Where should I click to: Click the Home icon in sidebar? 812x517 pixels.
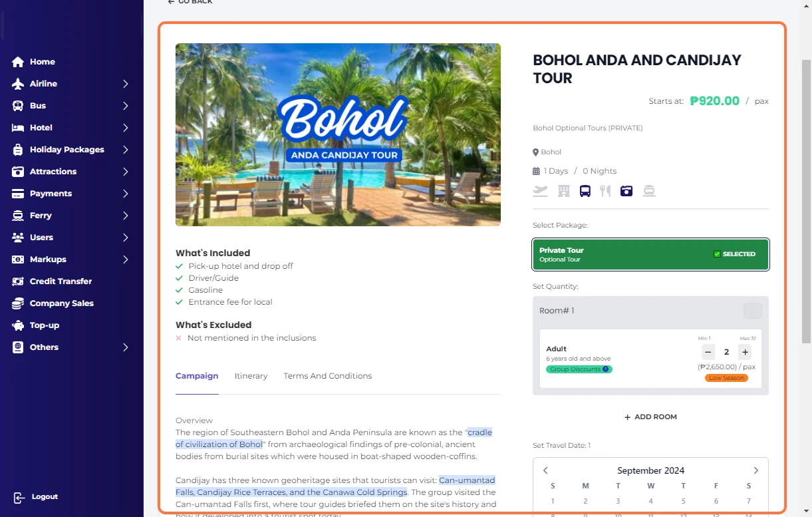[18, 62]
